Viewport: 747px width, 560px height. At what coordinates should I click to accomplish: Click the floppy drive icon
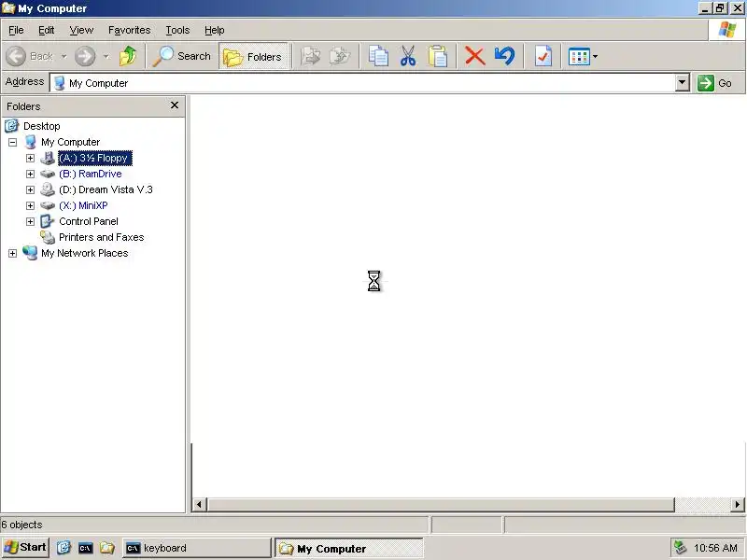(48, 158)
